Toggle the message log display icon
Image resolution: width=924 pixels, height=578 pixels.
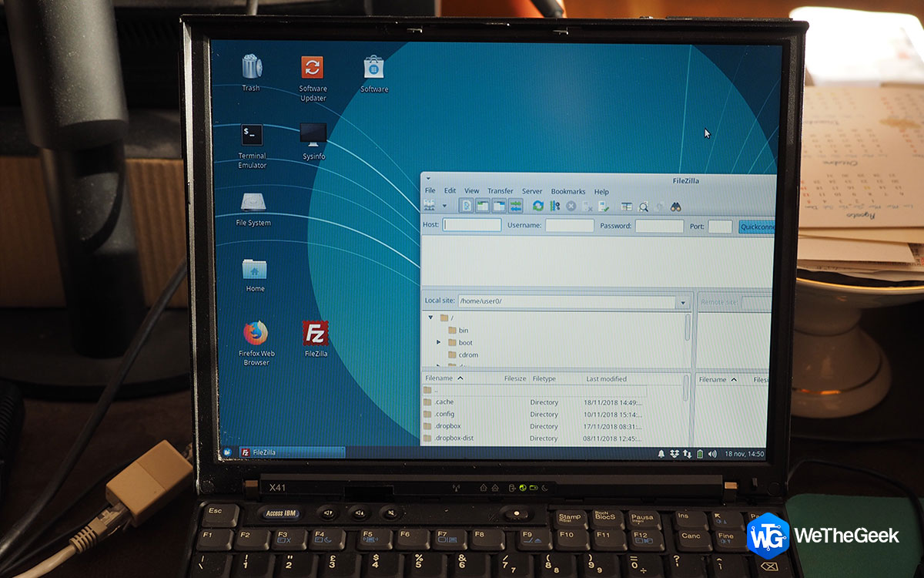point(466,206)
